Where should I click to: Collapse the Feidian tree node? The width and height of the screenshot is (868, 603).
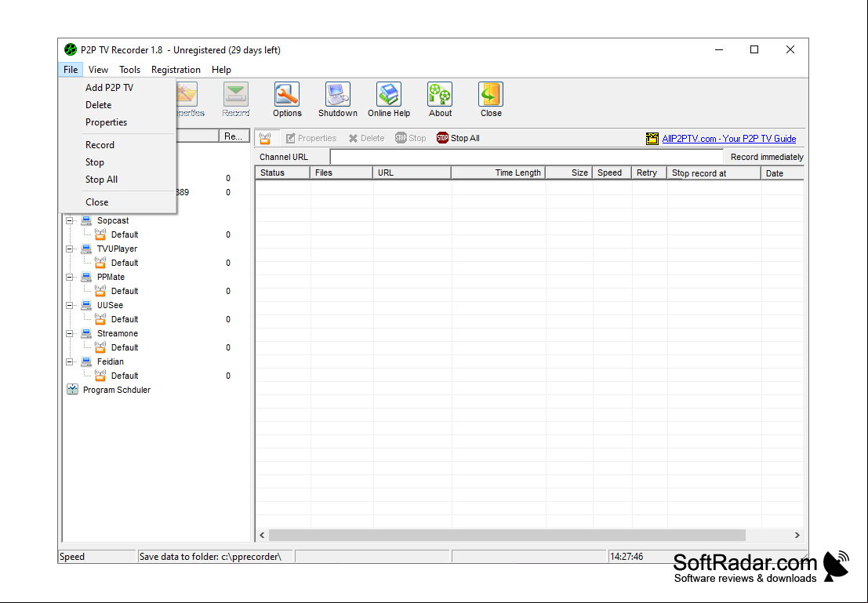click(69, 361)
